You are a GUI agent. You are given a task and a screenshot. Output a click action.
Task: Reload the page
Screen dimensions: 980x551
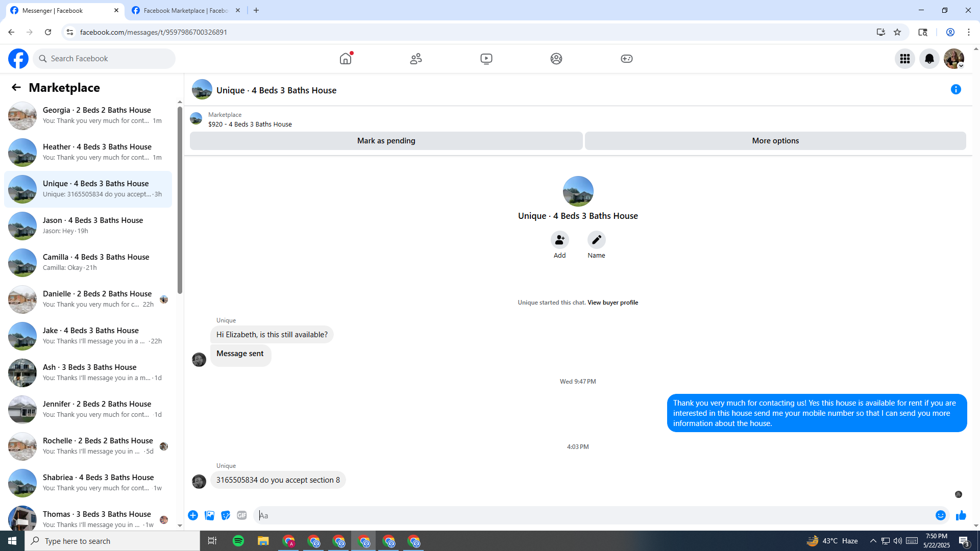tap(48, 32)
